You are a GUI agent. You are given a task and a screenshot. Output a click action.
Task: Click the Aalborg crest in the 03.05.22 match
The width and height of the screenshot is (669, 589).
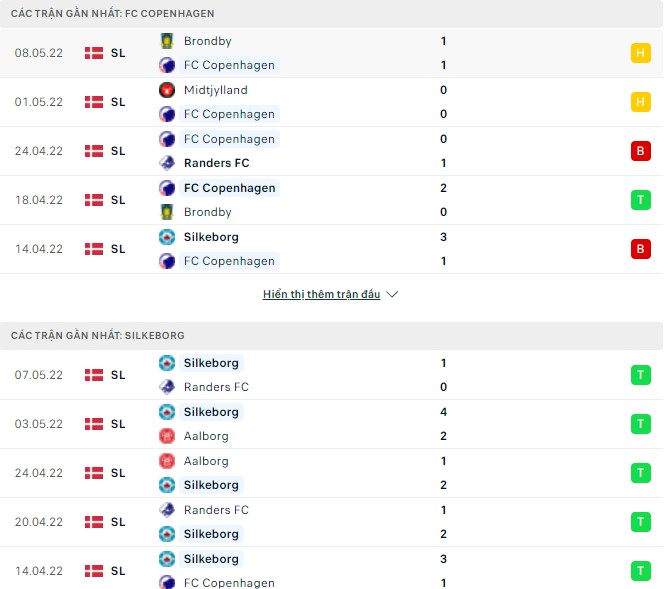coord(167,436)
